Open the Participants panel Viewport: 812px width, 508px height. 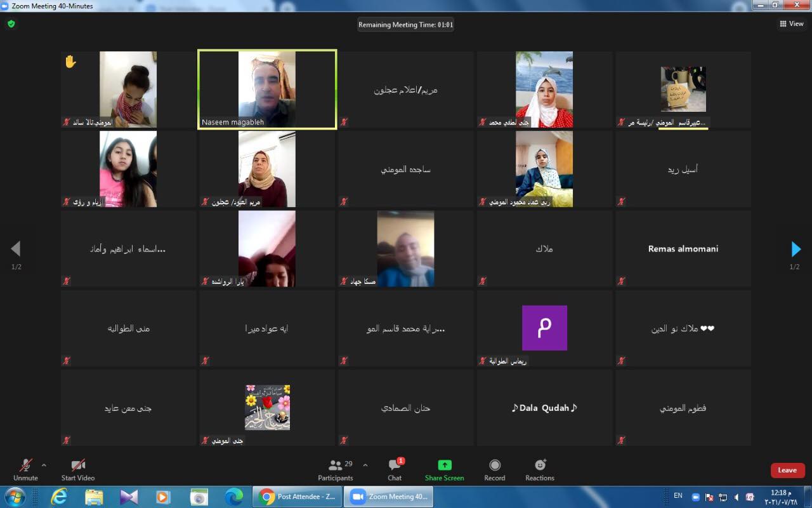coord(336,470)
